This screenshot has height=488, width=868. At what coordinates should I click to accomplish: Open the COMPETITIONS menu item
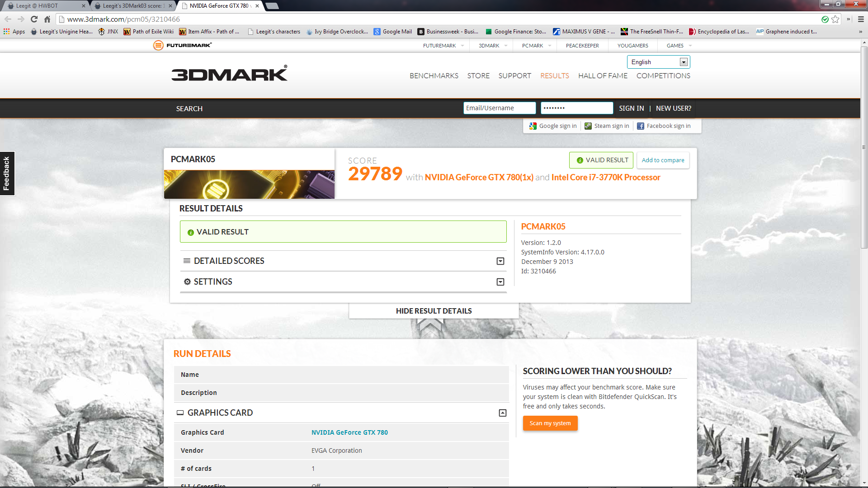[663, 76]
